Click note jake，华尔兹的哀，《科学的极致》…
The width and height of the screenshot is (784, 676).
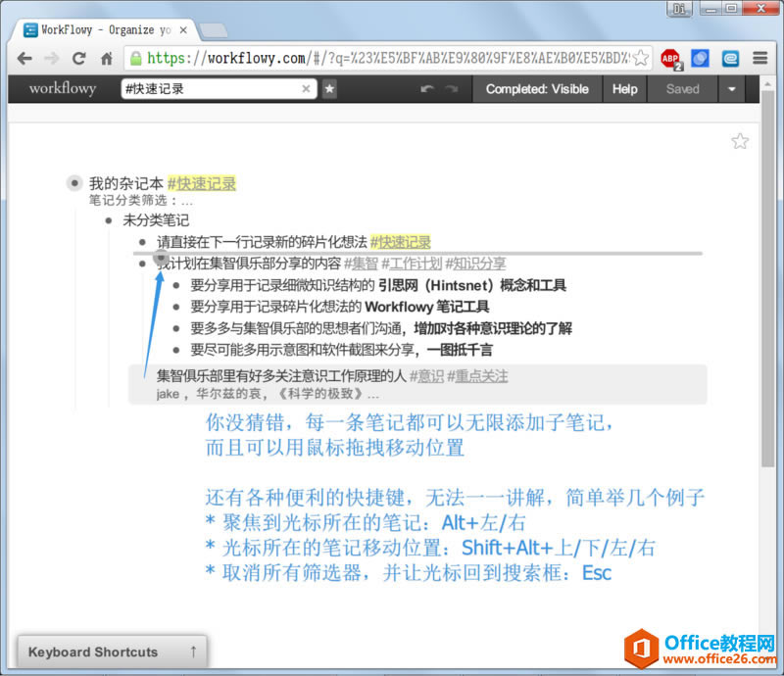point(268,394)
